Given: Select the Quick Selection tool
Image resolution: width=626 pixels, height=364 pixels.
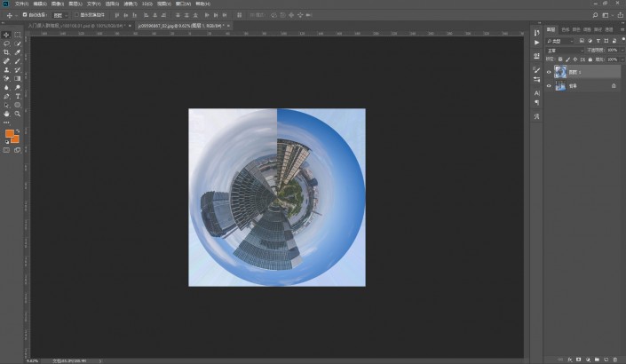Looking at the screenshot, I should click(18, 44).
